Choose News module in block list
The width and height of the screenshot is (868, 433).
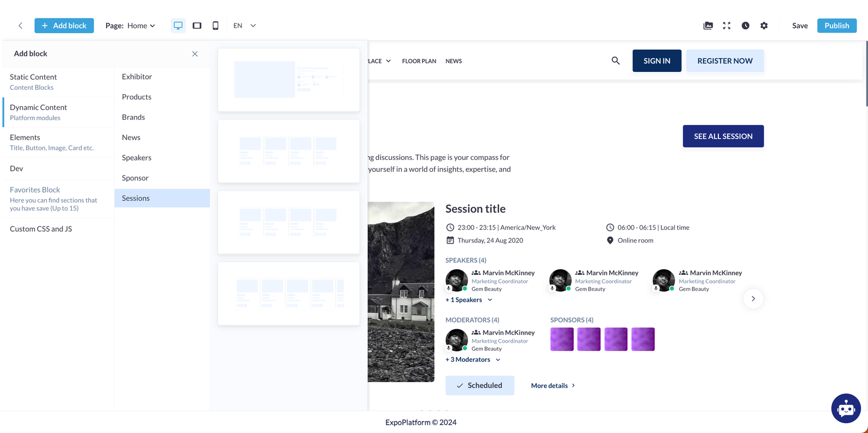162,138
